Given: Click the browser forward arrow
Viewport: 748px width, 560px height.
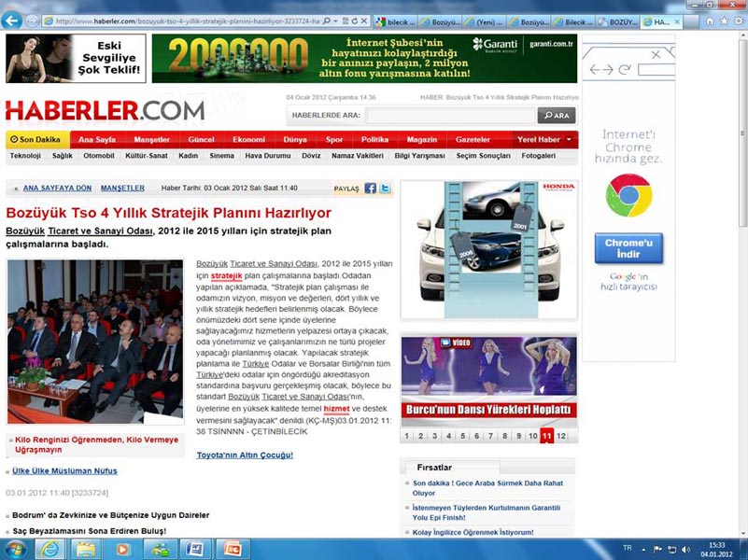Looking at the screenshot, I should tap(32, 21).
